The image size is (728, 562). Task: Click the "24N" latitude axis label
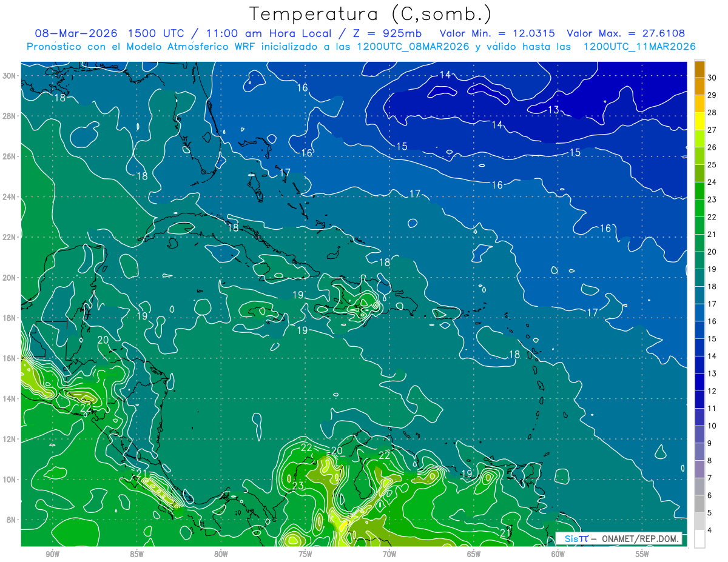coord(9,197)
